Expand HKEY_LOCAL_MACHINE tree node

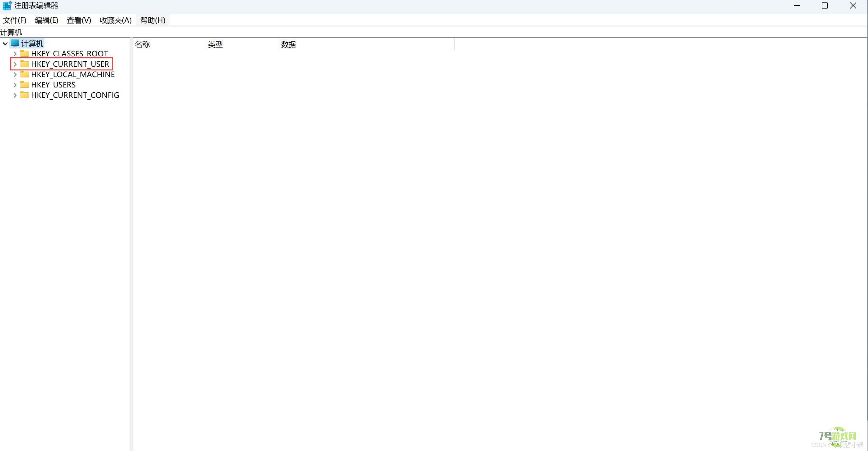[x=15, y=74]
